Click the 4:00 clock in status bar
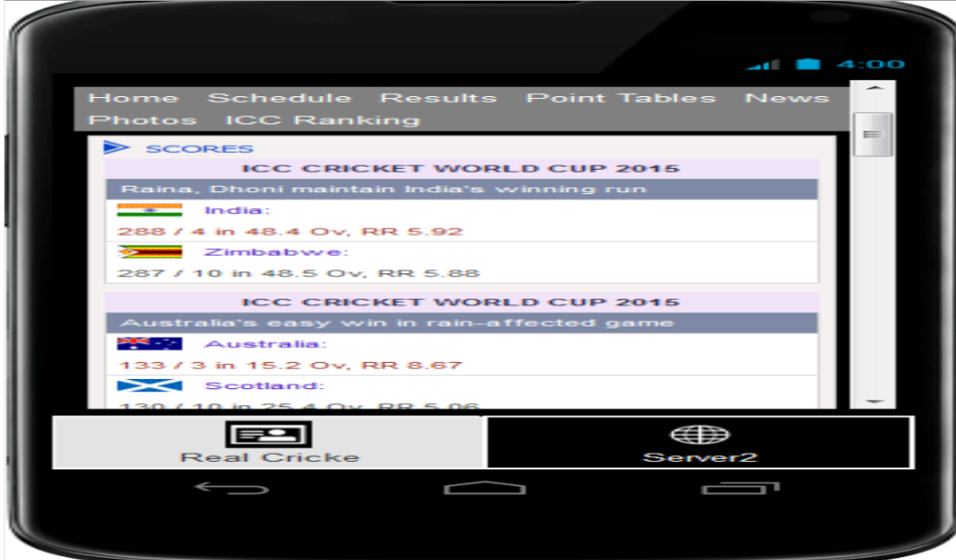This screenshot has width=956, height=560. coord(871,64)
